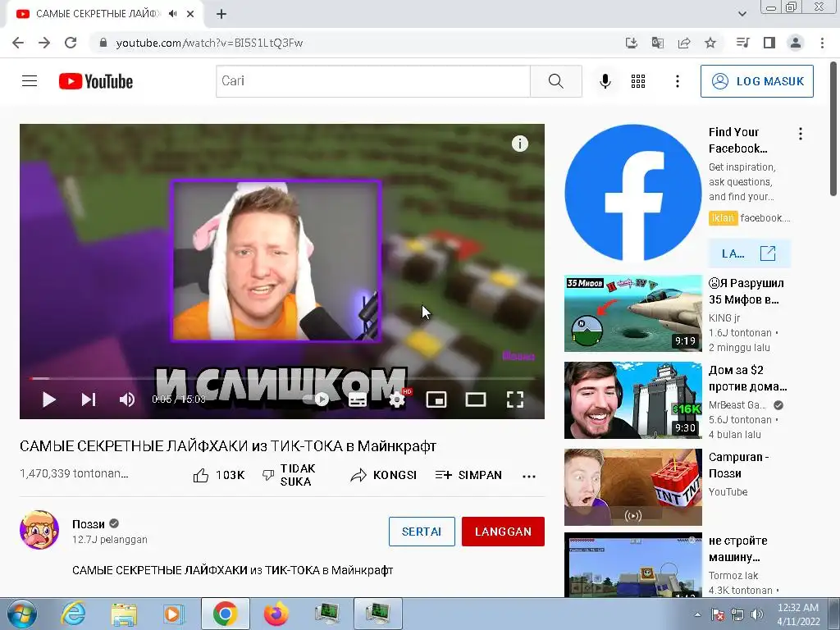Open Chrome media control icon

(742, 43)
